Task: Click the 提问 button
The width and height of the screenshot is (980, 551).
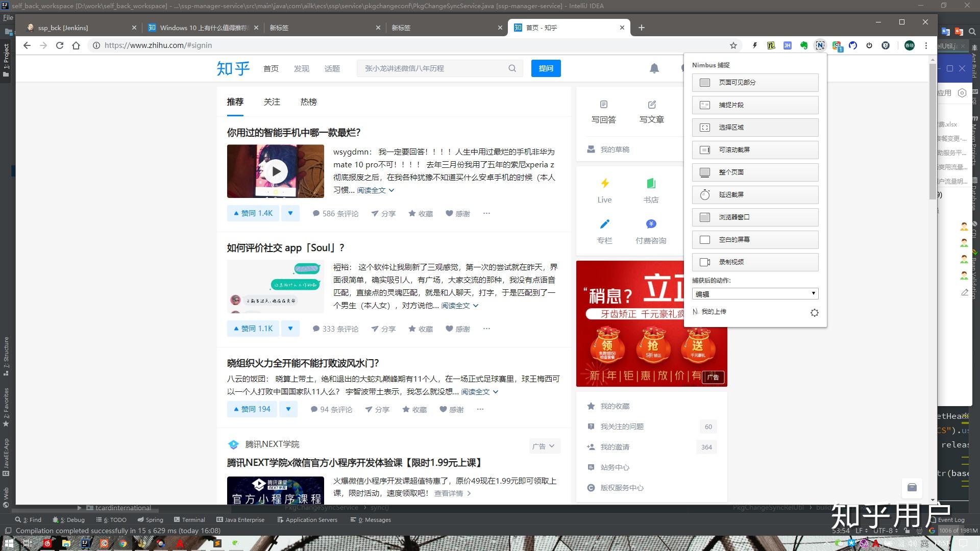Action: 546,68
